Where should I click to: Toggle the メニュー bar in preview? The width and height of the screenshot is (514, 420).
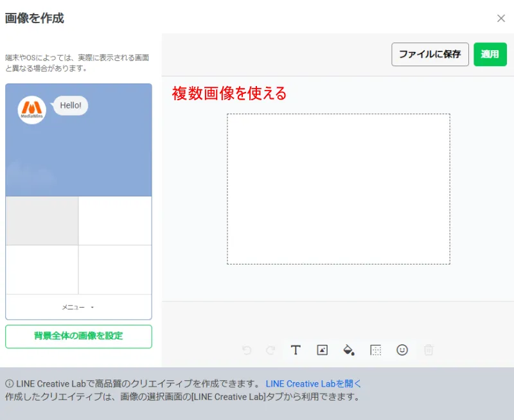(x=78, y=307)
